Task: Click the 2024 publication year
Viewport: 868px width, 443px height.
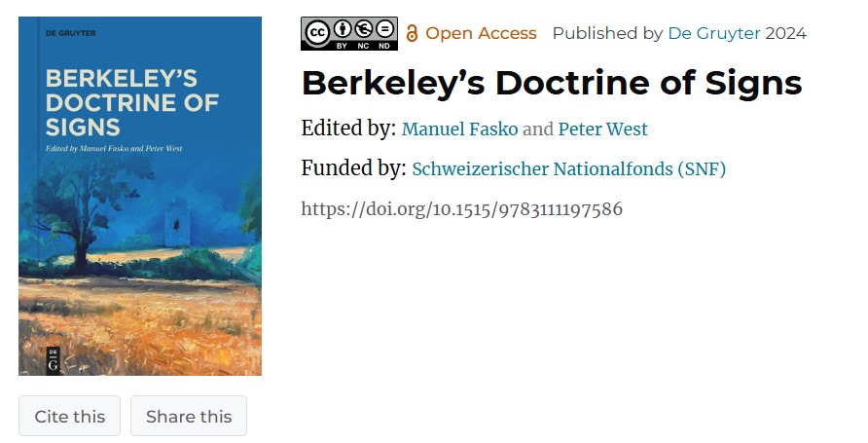Action: pyautogui.click(x=785, y=33)
